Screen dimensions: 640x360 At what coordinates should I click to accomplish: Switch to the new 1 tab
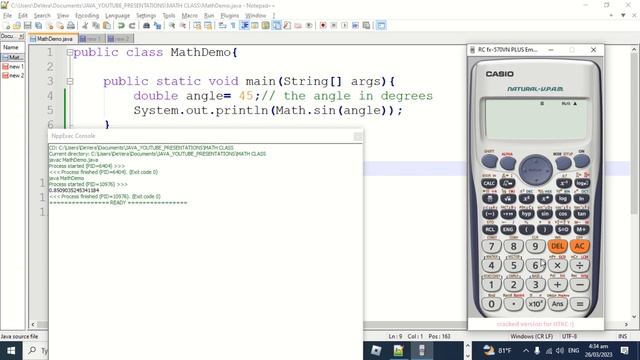[x=92, y=39]
